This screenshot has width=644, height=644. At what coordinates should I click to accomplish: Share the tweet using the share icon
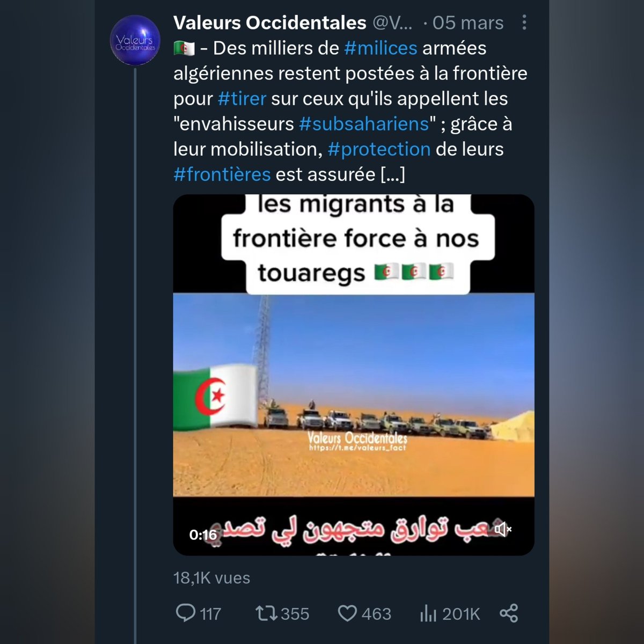tap(508, 613)
